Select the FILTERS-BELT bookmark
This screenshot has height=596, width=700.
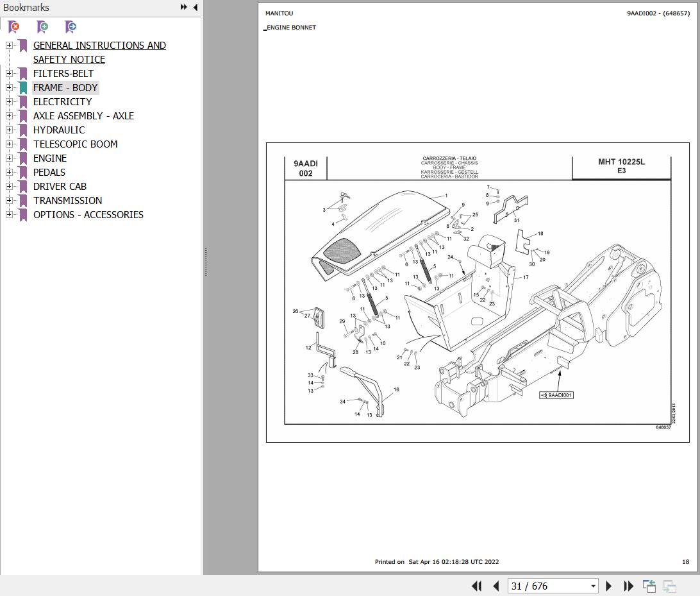[63, 73]
